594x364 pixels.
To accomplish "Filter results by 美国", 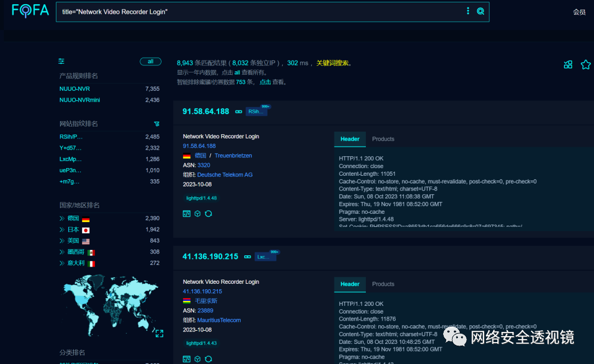I will point(73,240).
